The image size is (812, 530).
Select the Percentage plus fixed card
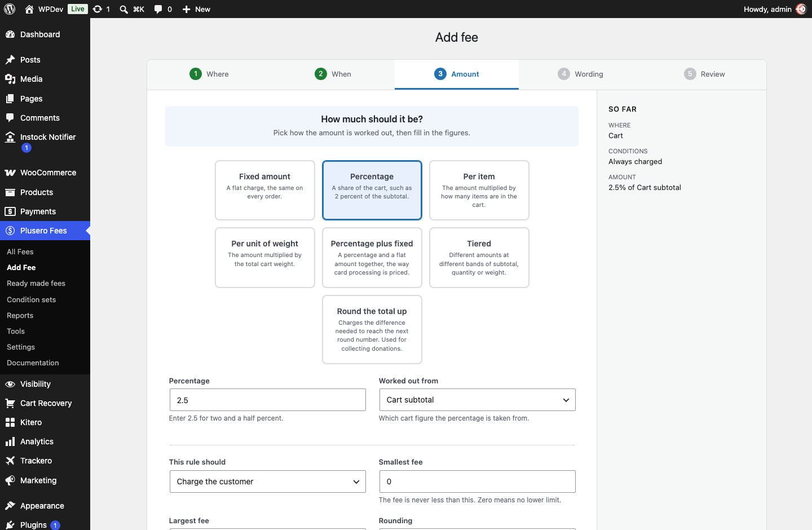pyautogui.click(x=372, y=258)
